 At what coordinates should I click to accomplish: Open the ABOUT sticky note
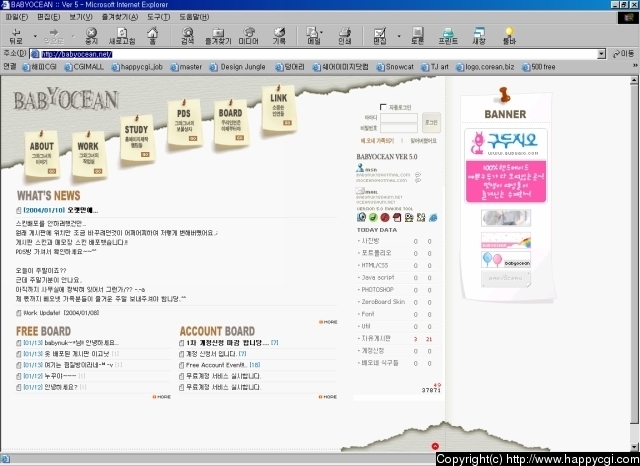click(42, 154)
